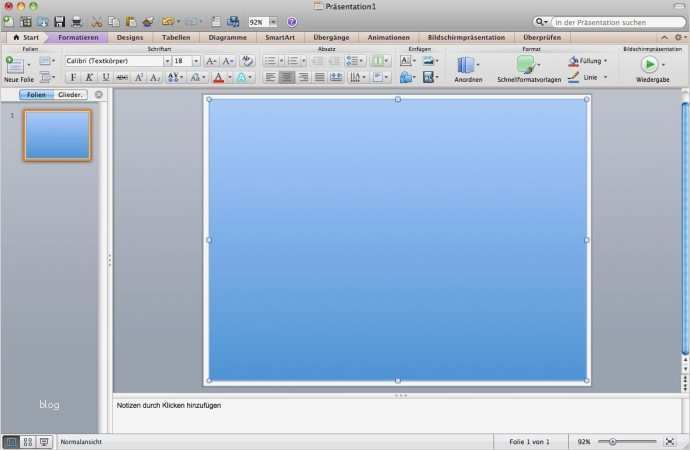Click the Paste clipboard icon
Viewport: 690px width, 450px height.
pyautogui.click(x=131, y=22)
